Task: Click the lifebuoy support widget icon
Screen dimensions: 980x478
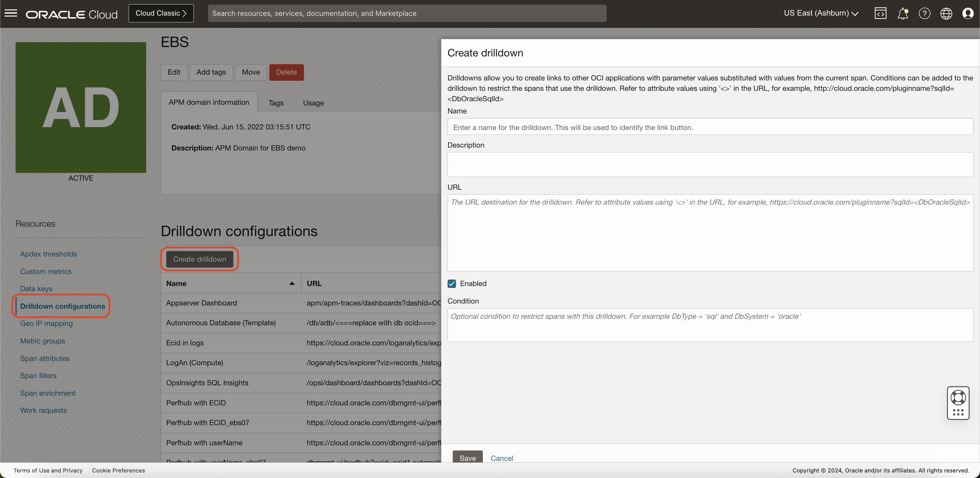Action: [958, 398]
